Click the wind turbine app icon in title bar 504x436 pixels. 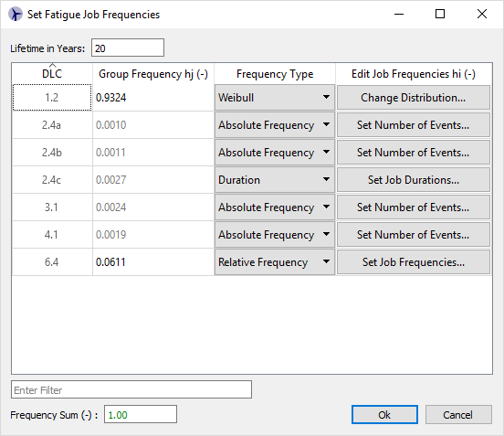click(x=16, y=14)
